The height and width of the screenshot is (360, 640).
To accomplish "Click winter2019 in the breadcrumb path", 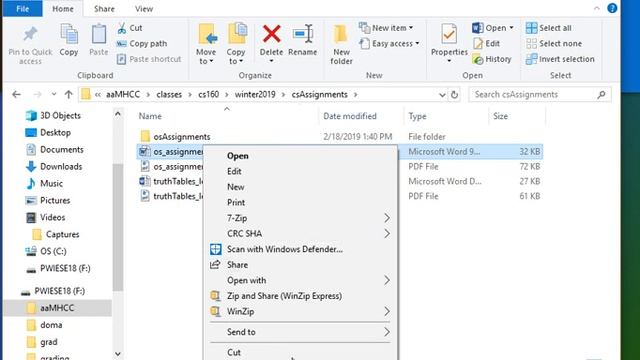I will point(255,95).
